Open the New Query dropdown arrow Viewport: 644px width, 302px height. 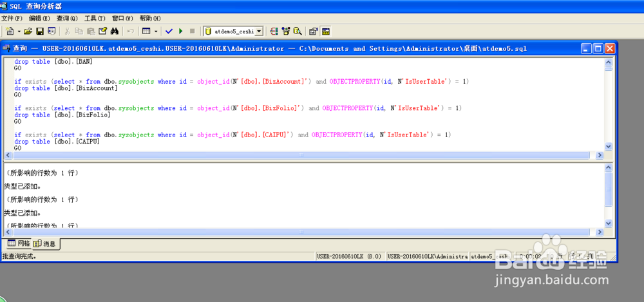point(19,31)
